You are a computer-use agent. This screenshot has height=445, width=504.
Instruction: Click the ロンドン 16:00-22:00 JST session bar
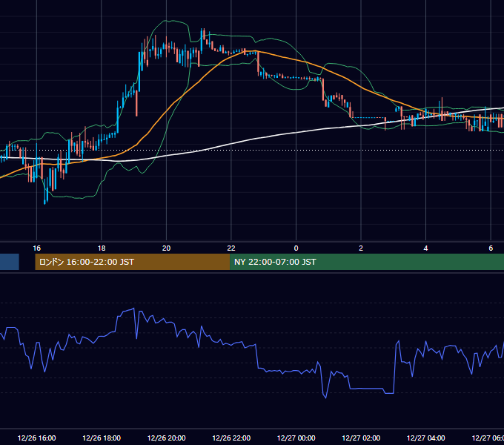(x=133, y=262)
